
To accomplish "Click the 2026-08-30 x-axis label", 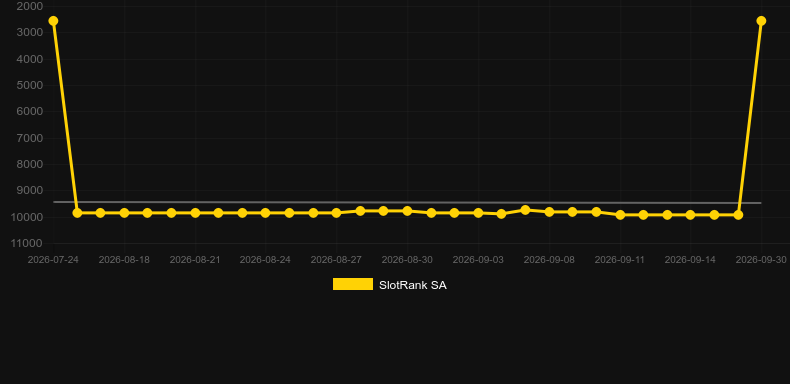I will (407, 260).
